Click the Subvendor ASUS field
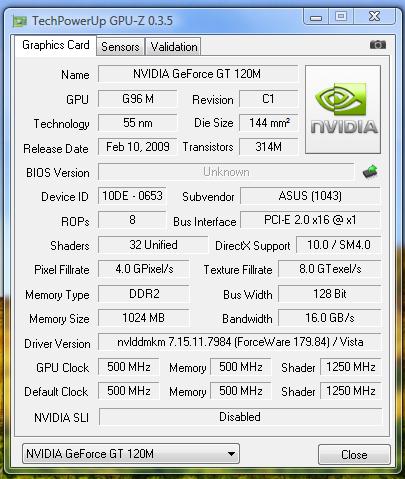Screen dimensions: 405x479 310,196
